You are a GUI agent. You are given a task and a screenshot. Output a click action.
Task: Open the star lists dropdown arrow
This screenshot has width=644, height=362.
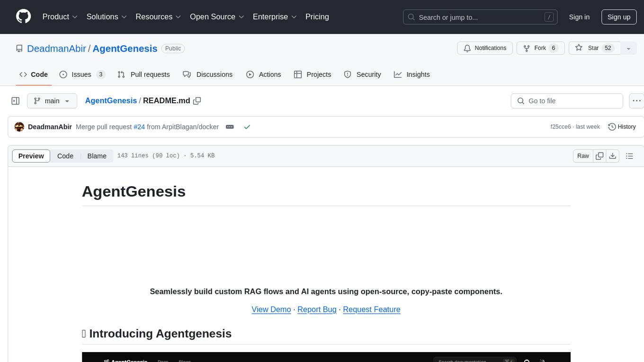628,48
